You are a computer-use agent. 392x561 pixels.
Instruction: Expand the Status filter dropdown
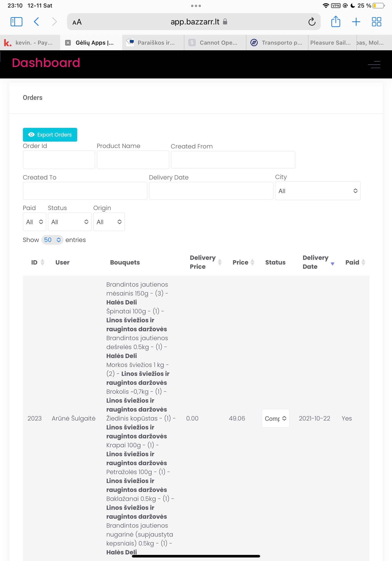[x=70, y=222]
